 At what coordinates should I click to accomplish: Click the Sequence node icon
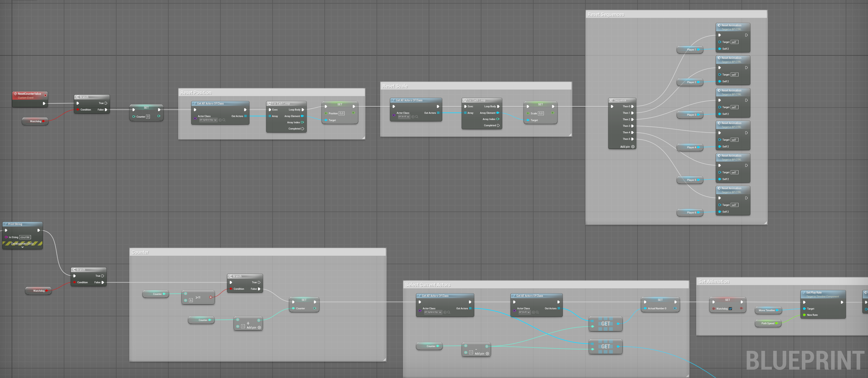pos(611,100)
